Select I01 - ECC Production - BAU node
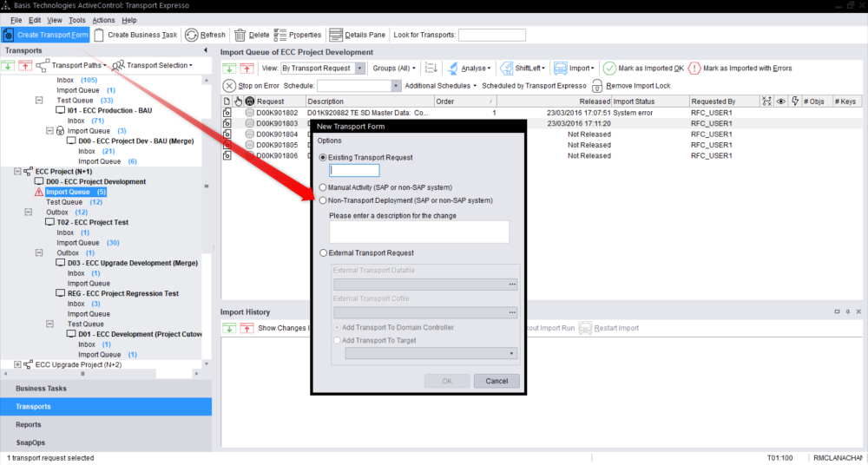Viewport: 868px width, 465px height. 109,111
